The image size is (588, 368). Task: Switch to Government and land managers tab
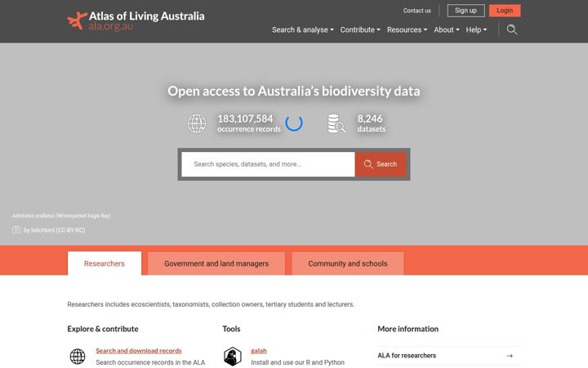coord(216,263)
